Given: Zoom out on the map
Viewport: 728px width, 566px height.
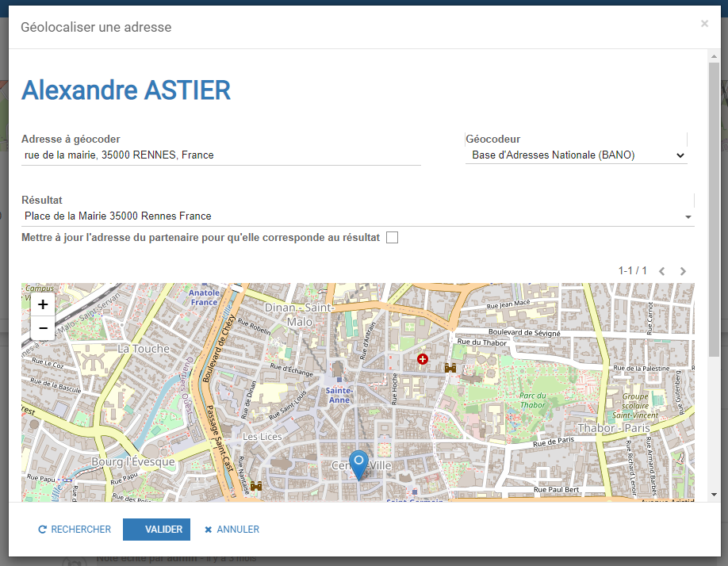Looking at the screenshot, I should coord(43,328).
